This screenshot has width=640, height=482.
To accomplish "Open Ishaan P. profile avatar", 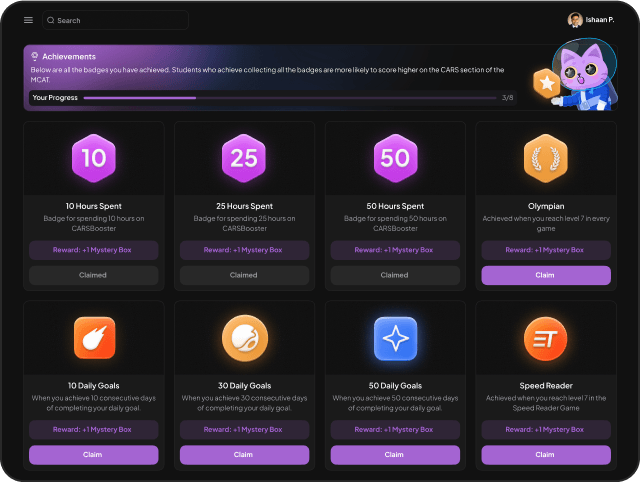I will 575,20.
